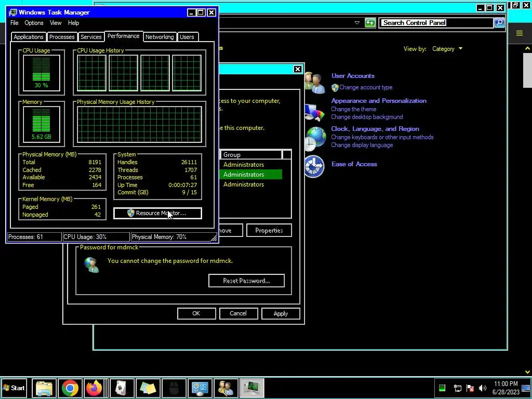The width and height of the screenshot is (532, 399).
Task: Click the Resource Monitor button
Action: click(157, 213)
